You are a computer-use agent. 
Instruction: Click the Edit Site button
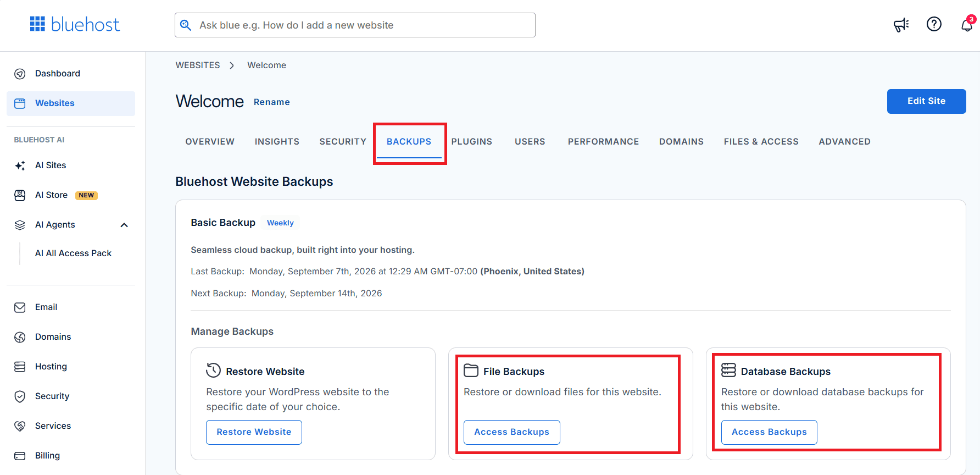pos(926,101)
